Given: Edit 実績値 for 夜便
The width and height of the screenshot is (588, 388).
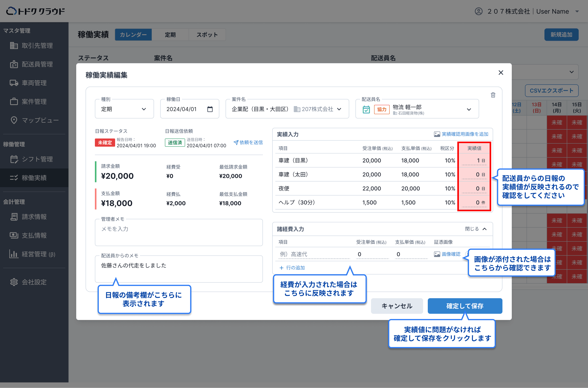Looking at the screenshot, I should (x=474, y=189).
